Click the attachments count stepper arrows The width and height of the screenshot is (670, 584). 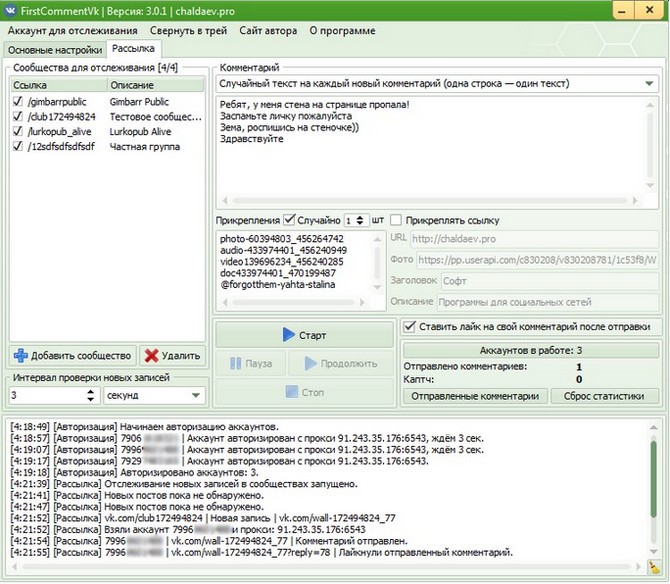[360, 220]
